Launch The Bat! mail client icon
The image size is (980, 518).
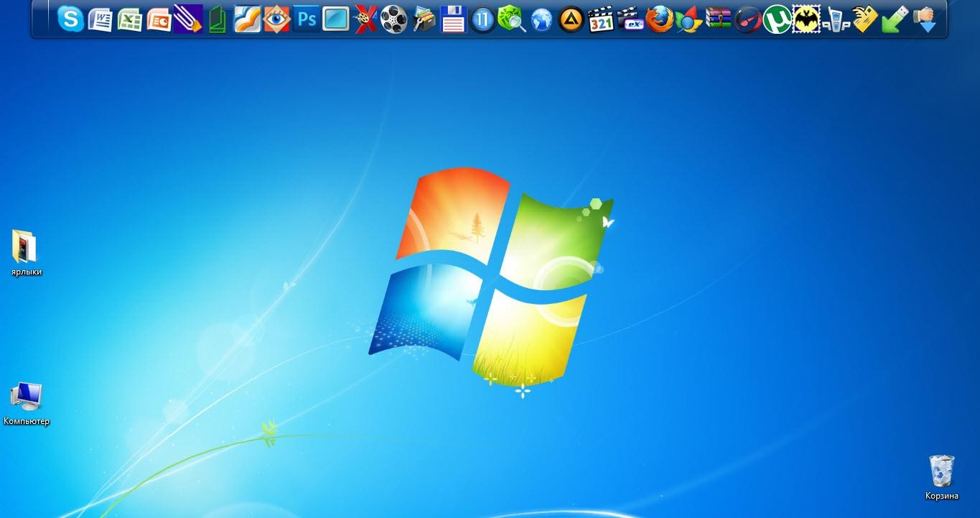coord(806,19)
